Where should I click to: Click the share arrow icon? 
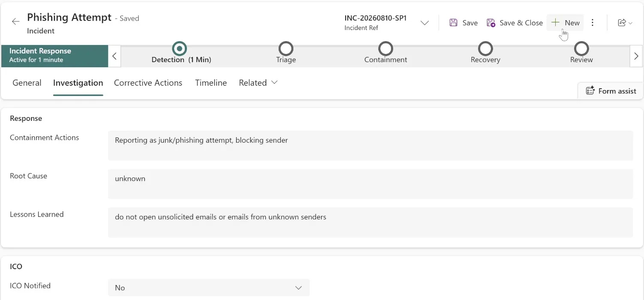[x=622, y=23]
